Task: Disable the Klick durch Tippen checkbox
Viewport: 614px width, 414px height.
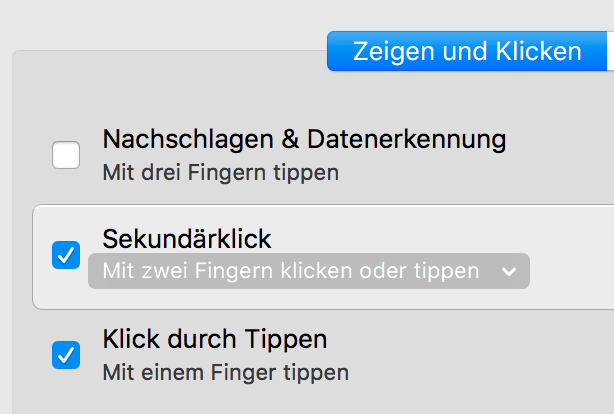Action: point(66,354)
